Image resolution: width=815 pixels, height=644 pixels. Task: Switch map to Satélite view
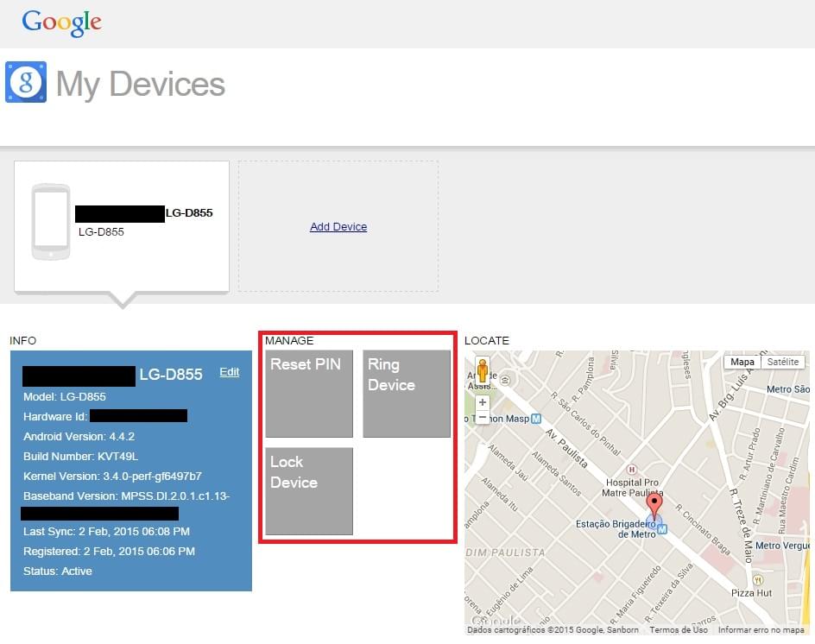point(783,362)
